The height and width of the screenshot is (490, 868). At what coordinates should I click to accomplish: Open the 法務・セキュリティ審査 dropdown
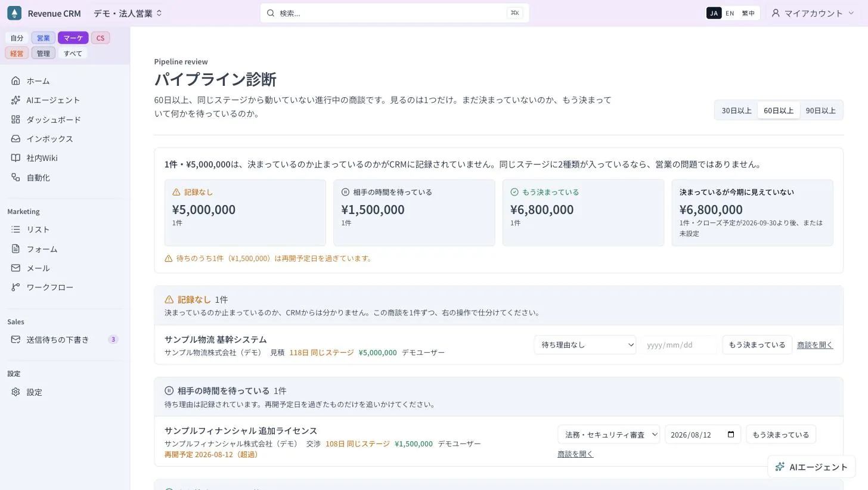609,435
